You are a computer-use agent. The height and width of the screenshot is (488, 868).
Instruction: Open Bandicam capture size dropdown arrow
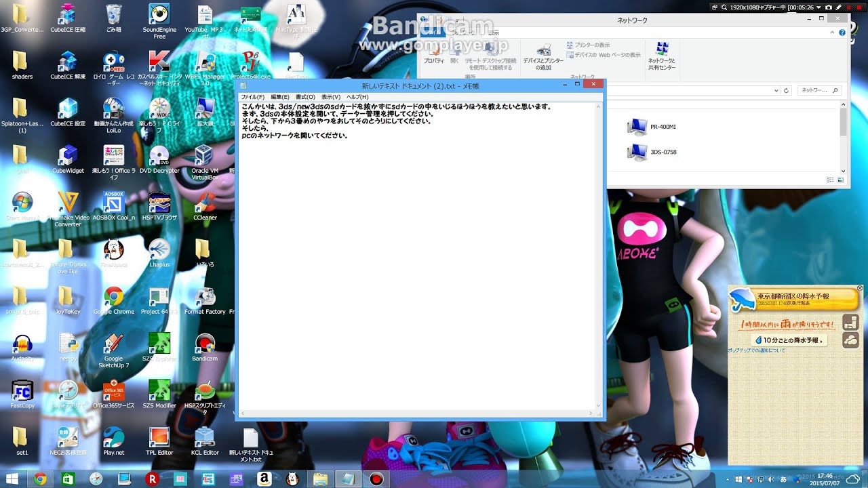818,7
